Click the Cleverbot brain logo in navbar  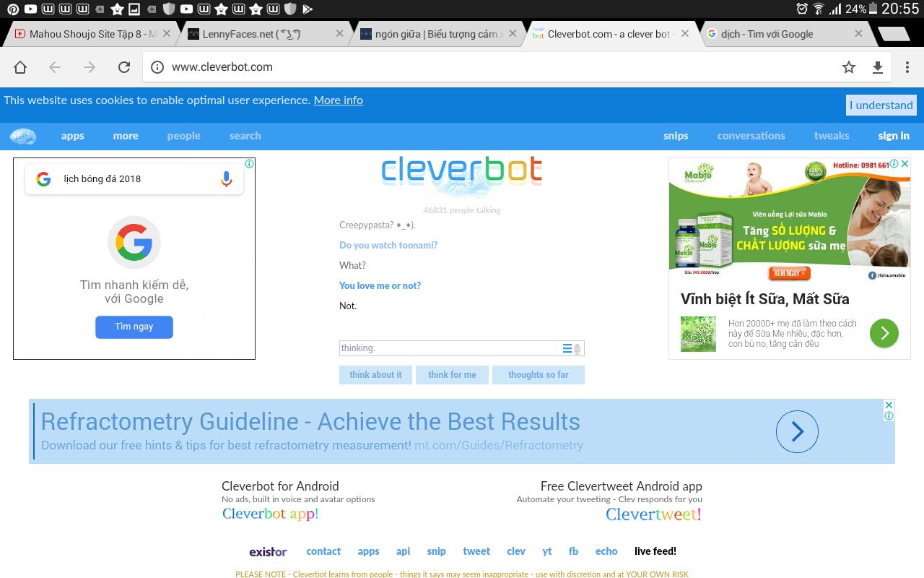(23, 136)
